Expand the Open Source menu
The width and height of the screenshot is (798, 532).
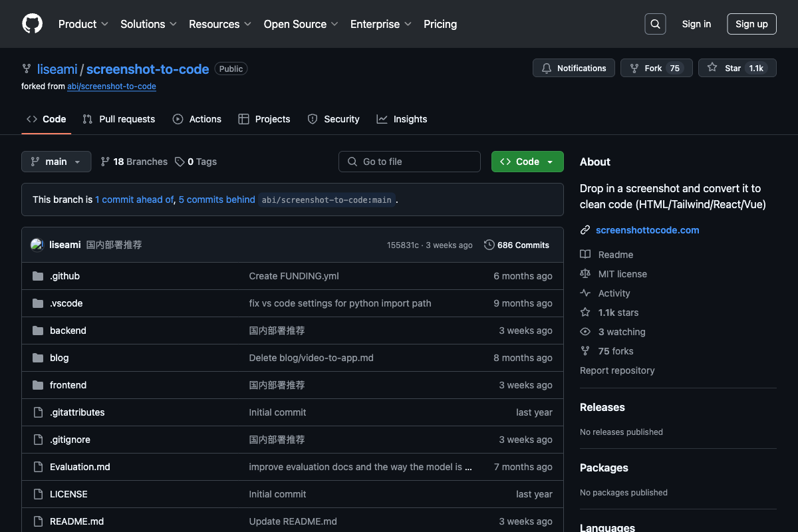pyautogui.click(x=301, y=24)
